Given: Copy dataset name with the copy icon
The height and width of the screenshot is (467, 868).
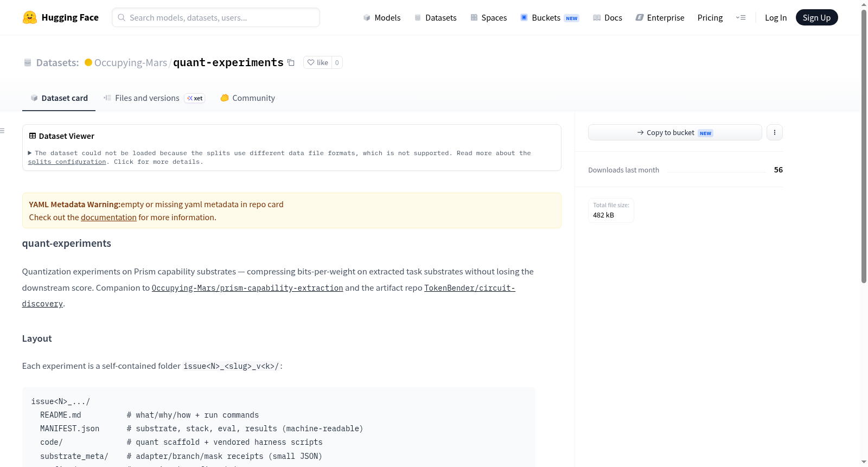Looking at the screenshot, I should pos(291,62).
